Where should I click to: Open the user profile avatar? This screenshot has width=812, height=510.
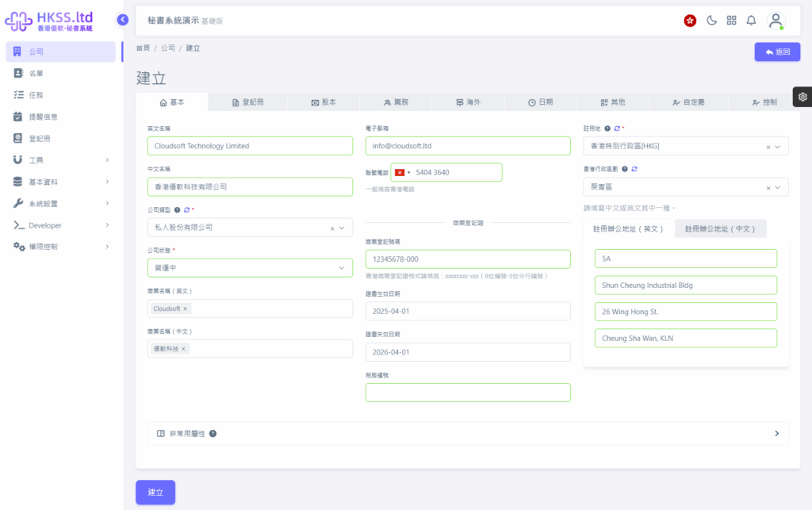(x=776, y=21)
